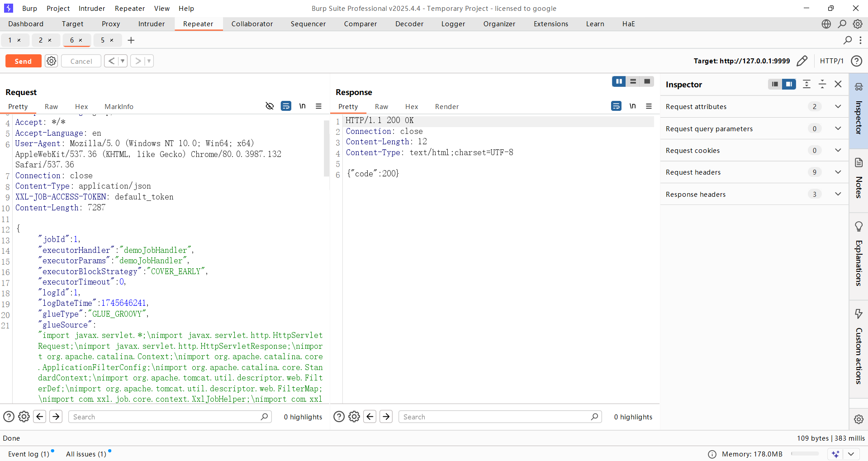Switch Request view to Raw

pos(51,107)
